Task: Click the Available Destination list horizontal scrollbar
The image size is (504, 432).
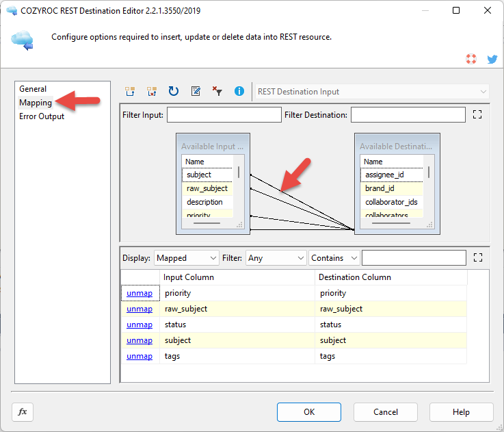Action: pyautogui.click(x=390, y=223)
